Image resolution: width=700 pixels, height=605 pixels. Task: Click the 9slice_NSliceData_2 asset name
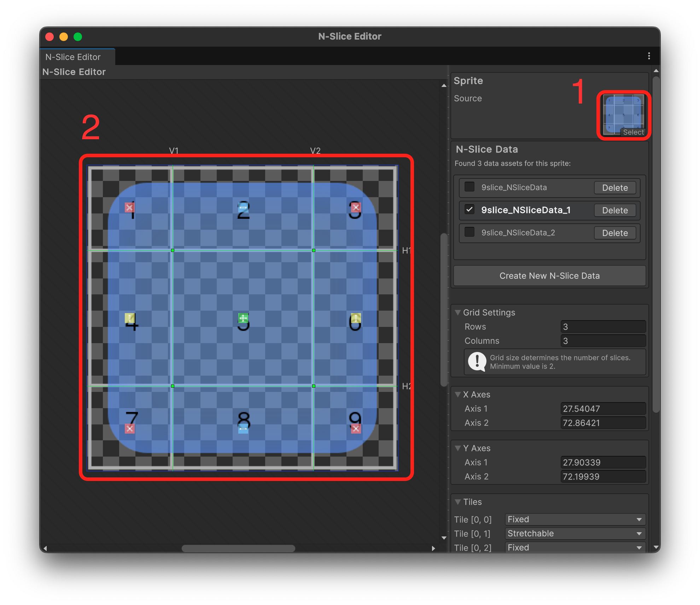point(518,233)
